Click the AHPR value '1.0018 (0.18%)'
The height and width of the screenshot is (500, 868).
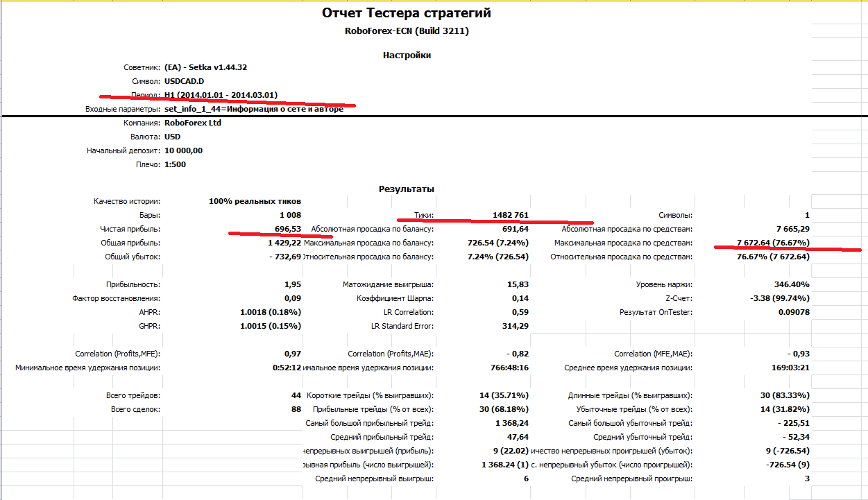tap(271, 312)
